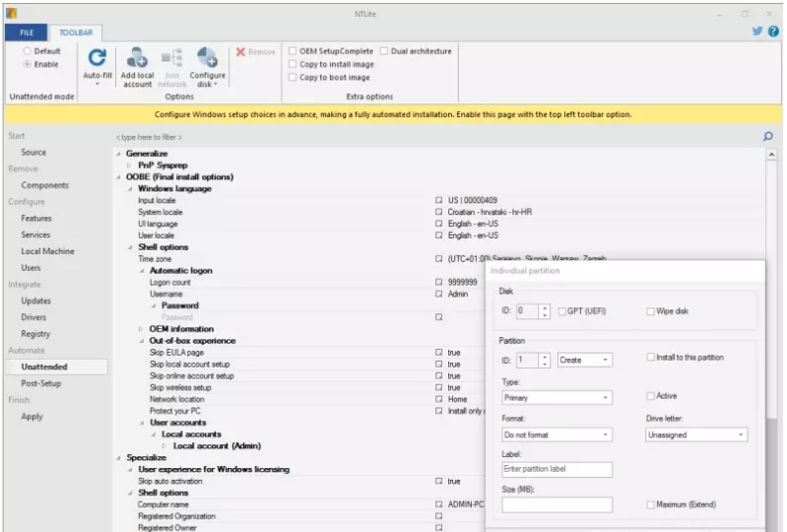Click the Remove red X icon

click(x=241, y=51)
